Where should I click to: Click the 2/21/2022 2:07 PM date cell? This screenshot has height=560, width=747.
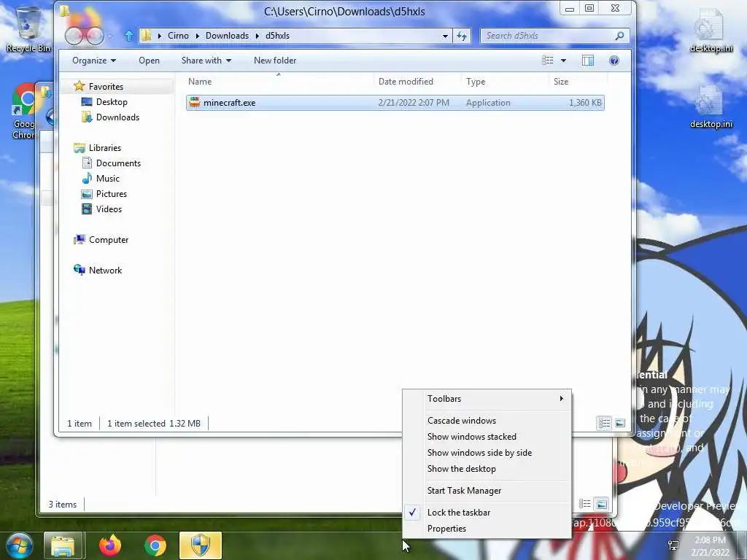(414, 102)
